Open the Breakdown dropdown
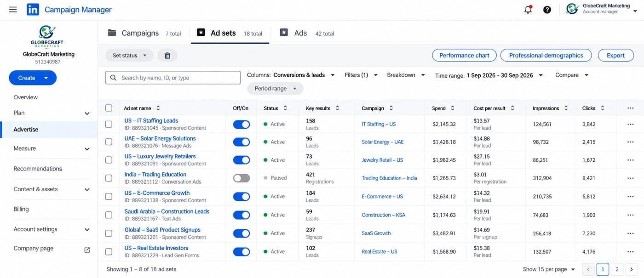The image size is (644, 278). pos(406,75)
